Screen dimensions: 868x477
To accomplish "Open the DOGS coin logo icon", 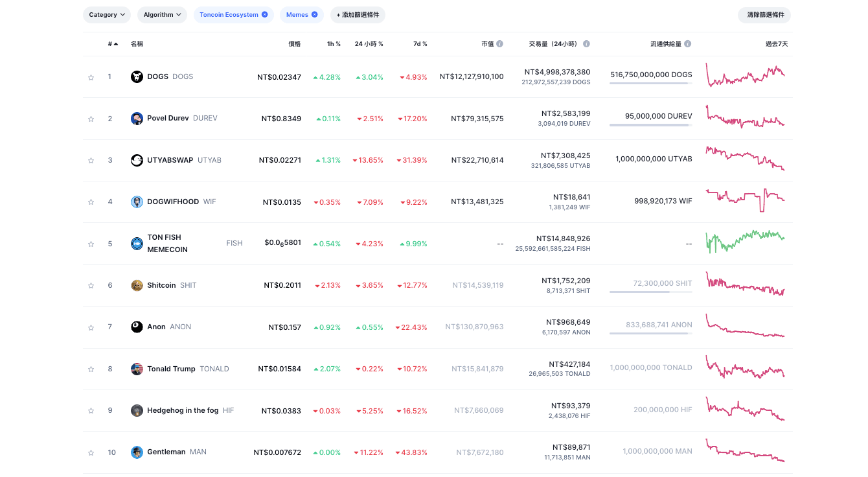I will tap(137, 76).
